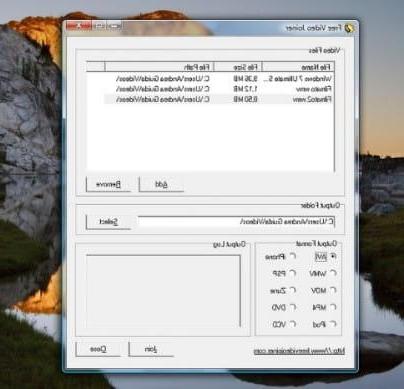This screenshot has height=389, width=404.
Task: Open the freevideojoiner.com website link
Action: point(299,351)
